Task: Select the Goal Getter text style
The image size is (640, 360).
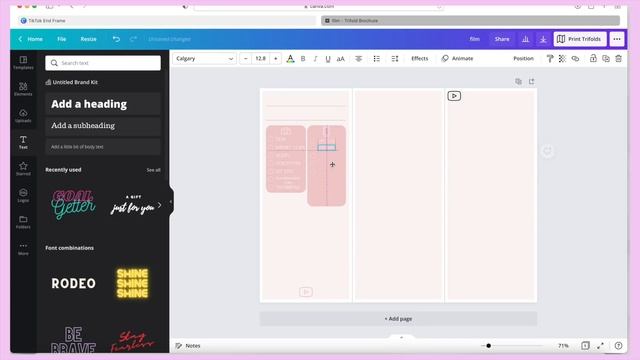Action: (x=73, y=204)
